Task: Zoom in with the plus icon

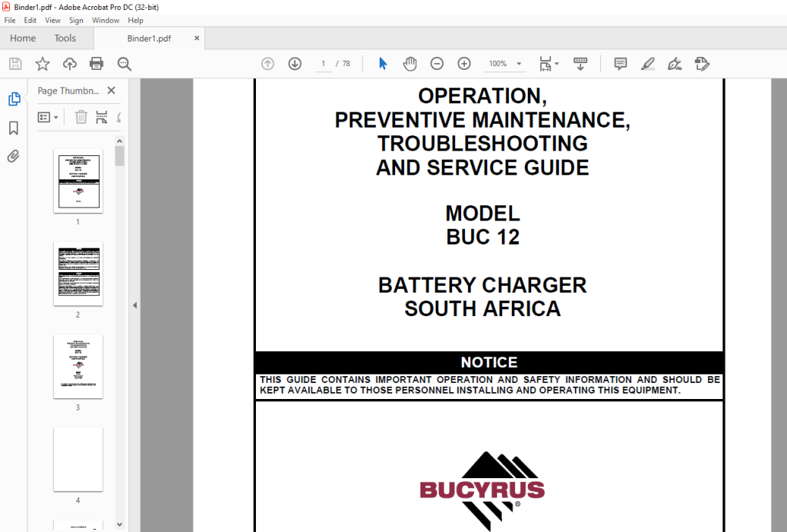Action: coord(464,64)
